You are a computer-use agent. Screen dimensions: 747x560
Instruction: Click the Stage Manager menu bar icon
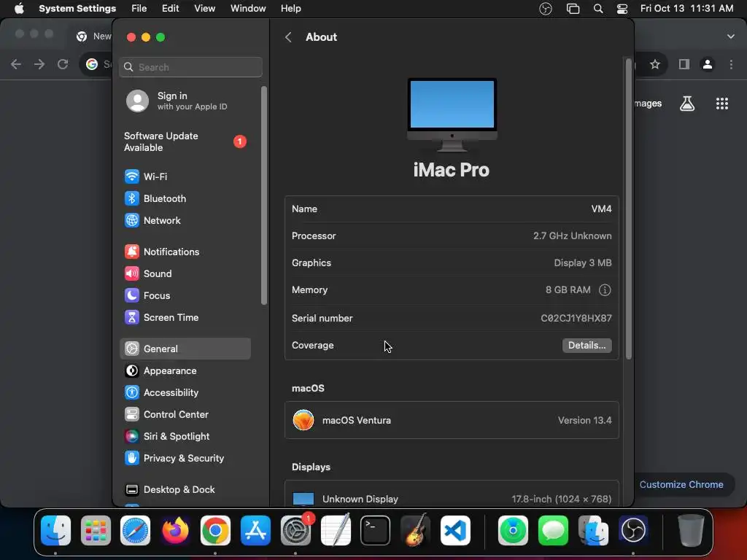click(573, 9)
